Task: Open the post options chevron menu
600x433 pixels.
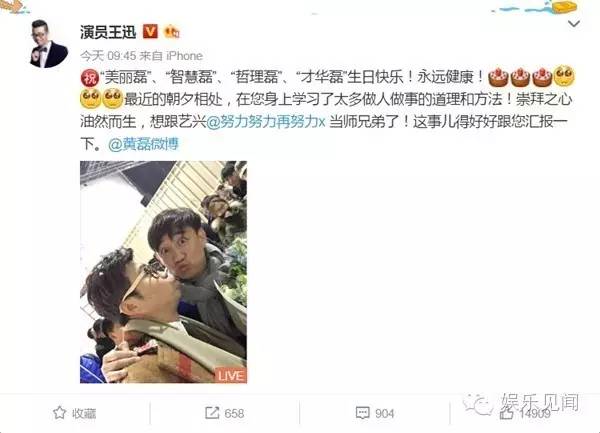Action: pos(574,24)
